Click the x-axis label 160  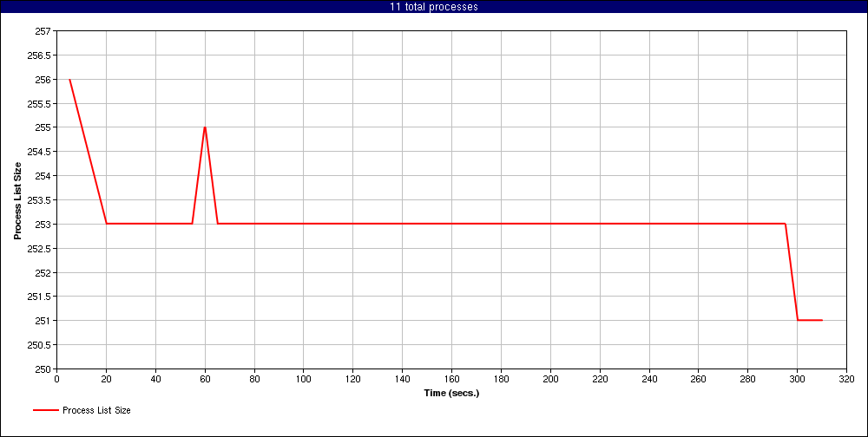[x=451, y=379]
